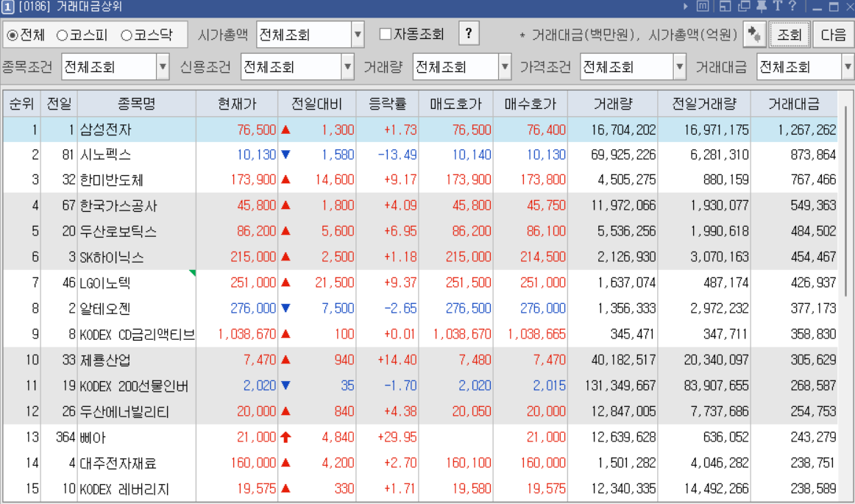Sort by the 전일거래량 column header
Viewport: 855px width, 504px height.
[704, 104]
